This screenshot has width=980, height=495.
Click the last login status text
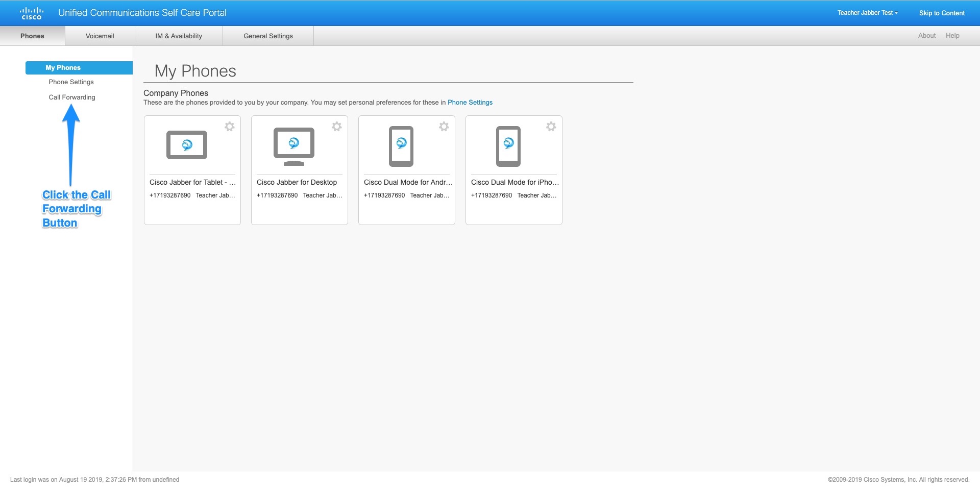(x=94, y=480)
